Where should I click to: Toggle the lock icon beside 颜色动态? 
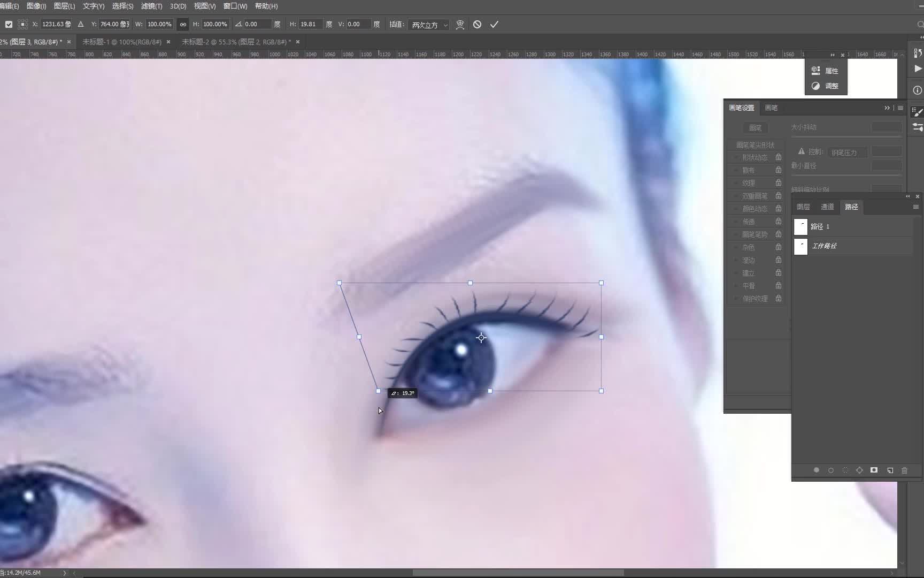(x=779, y=208)
